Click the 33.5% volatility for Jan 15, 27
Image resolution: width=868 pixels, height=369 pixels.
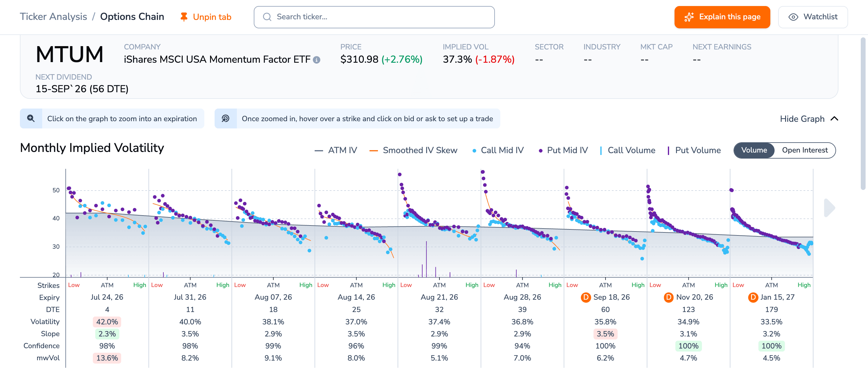[x=771, y=322]
